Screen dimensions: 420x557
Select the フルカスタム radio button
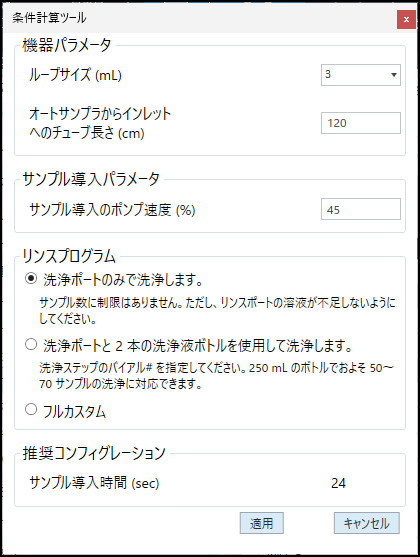click(31, 409)
